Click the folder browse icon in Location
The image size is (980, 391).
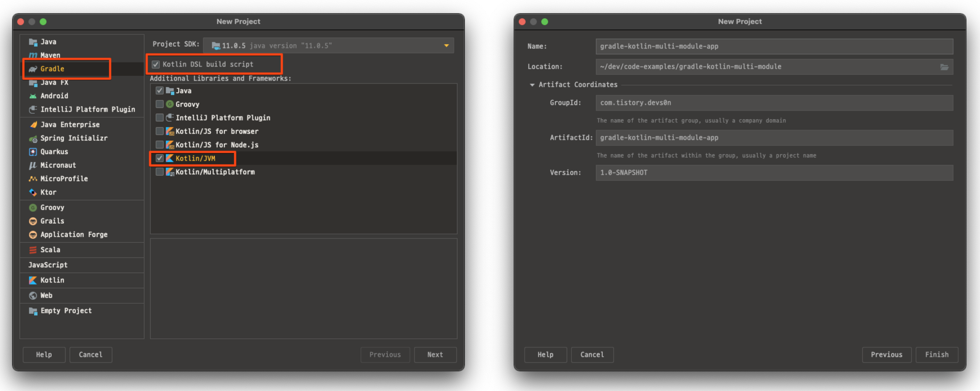click(944, 67)
